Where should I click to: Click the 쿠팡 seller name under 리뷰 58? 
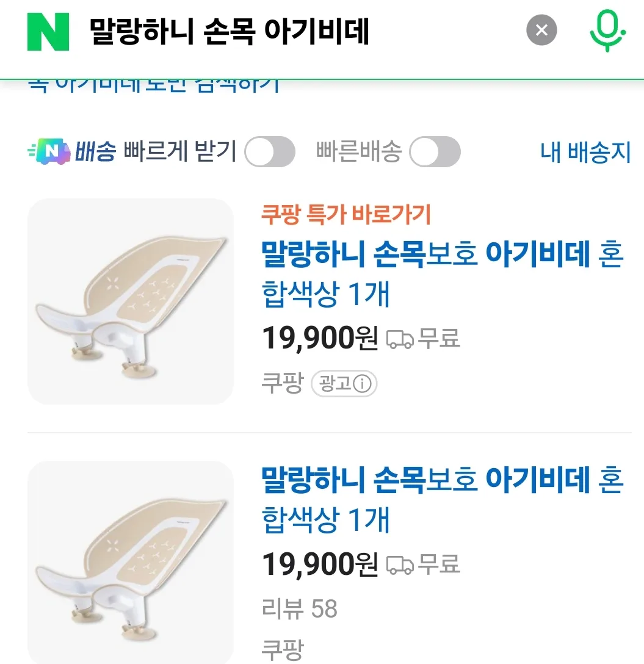tap(282, 649)
